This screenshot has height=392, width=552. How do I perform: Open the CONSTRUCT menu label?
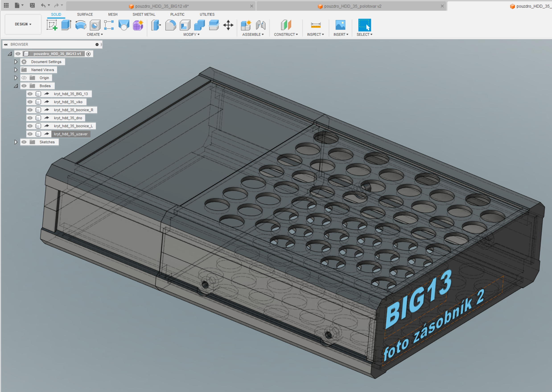tap(286, 35)
